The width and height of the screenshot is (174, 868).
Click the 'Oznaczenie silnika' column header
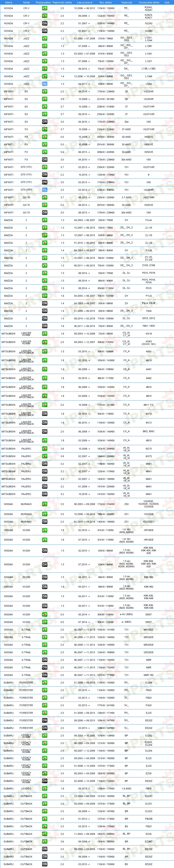click(x=149, y=2)
